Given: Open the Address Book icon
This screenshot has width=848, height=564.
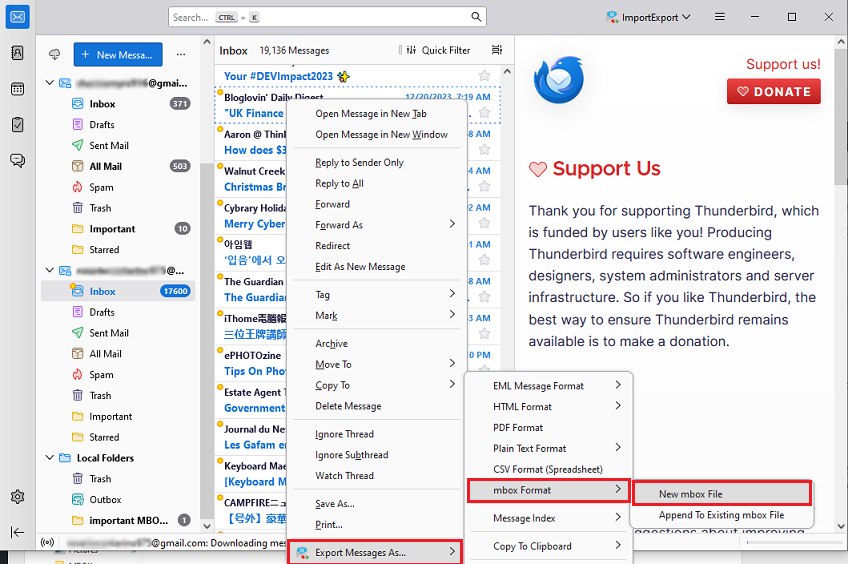Looking at the screenshot, I should pyautogui.click(x=17, y=52).
